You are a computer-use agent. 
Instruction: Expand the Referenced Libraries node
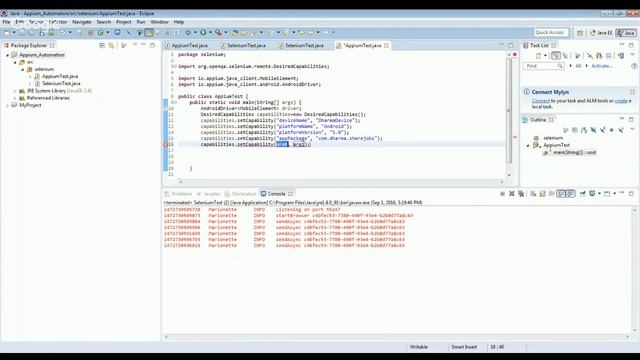coord(15,98)
